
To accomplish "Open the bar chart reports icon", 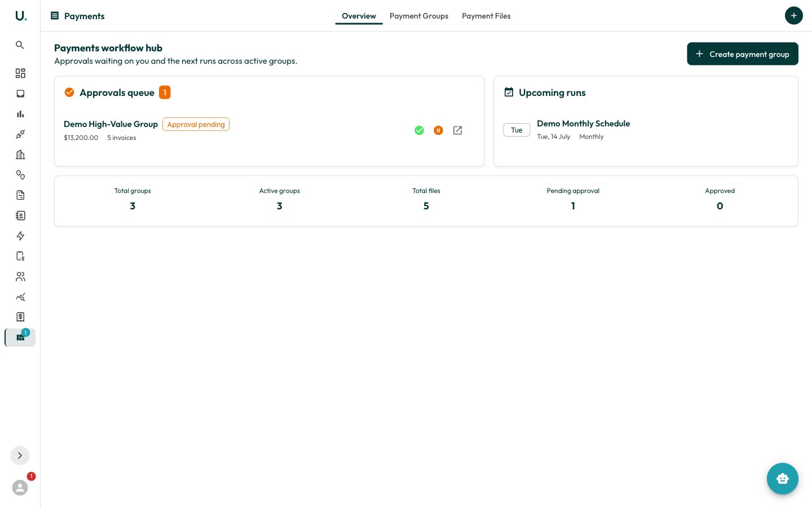I will coord(20,114).
